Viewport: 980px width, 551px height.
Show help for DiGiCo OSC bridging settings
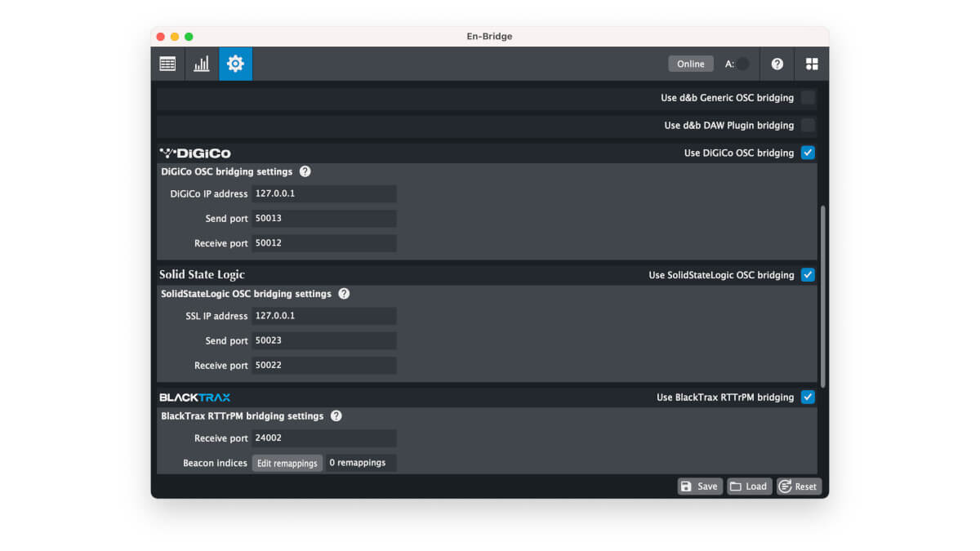click(x=305, y=171)
